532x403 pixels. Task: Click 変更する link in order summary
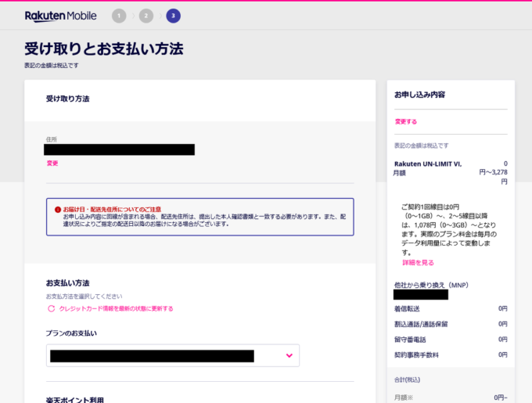406,121
